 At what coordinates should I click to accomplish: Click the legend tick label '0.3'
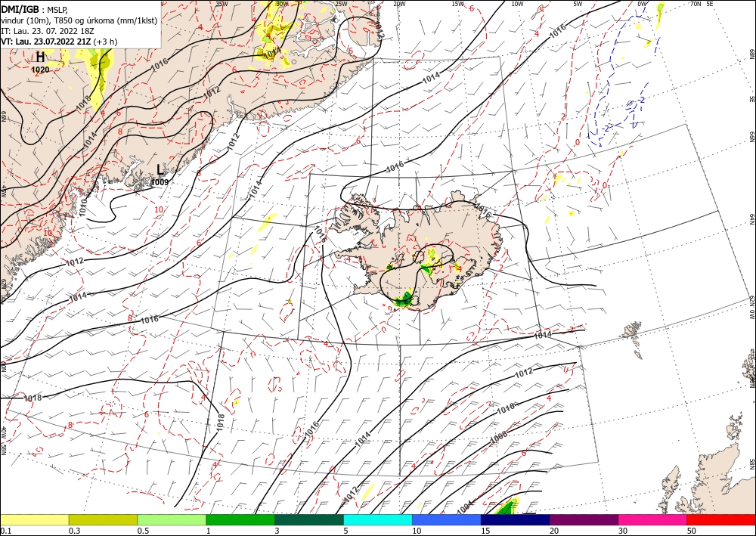[74, 531]
